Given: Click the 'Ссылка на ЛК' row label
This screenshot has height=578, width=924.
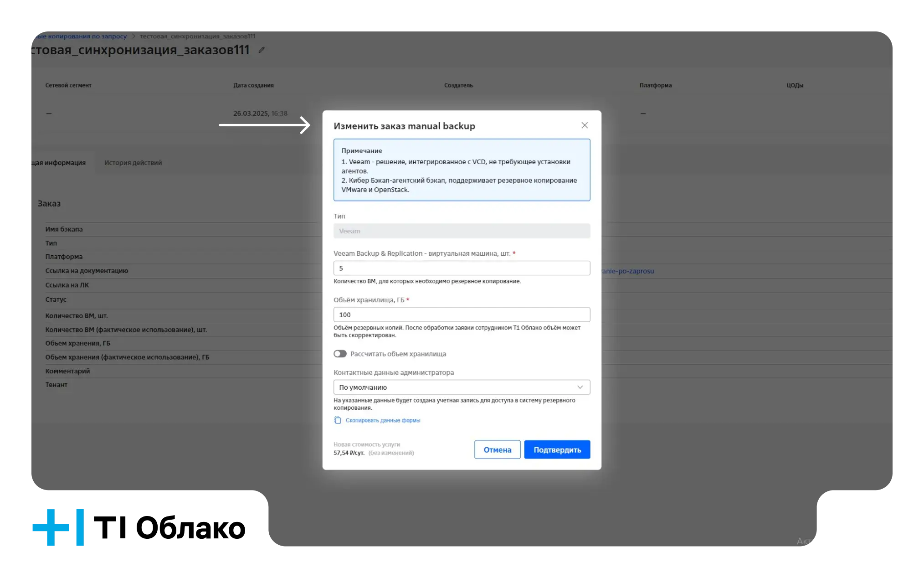Looking at the screenshot, I should tap(67, 285).
